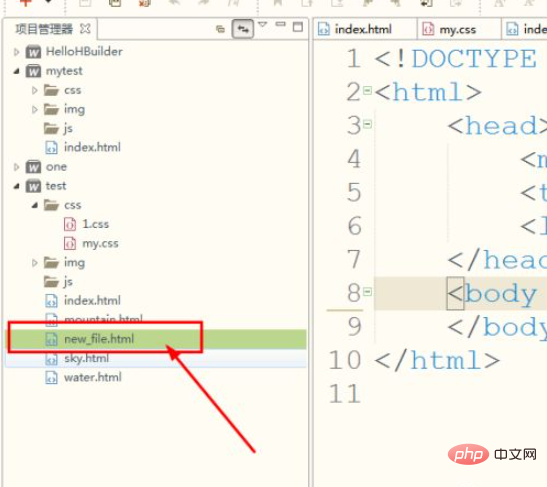Expand the HelloHBuilder project
This screenshot has width=547, height=487.
(16, 52)
